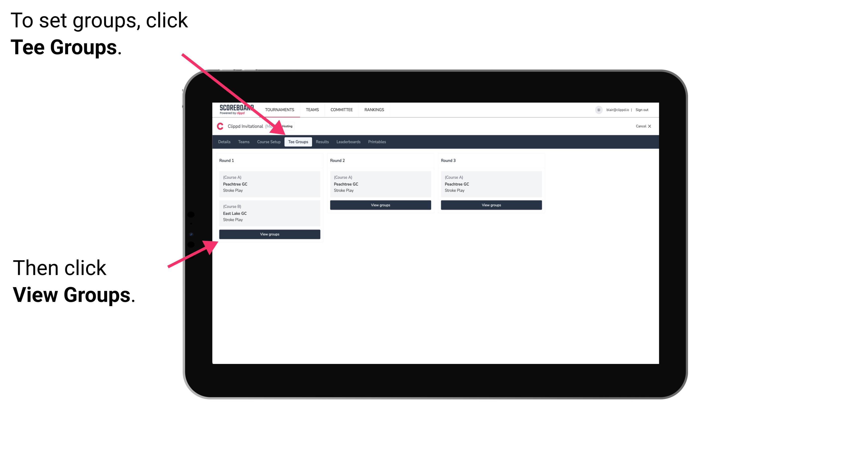Click the Course Setup tab

pos(269,142)
